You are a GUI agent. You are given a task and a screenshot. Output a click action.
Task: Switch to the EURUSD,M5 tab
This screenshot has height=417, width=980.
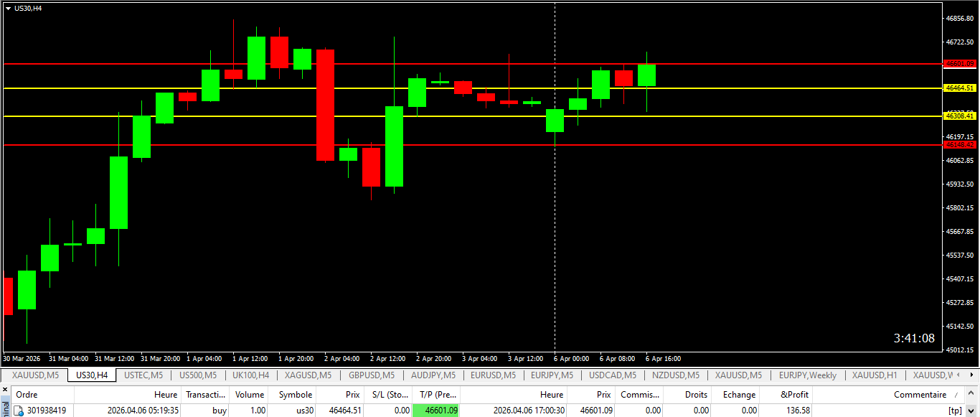(x=493, y=375)
